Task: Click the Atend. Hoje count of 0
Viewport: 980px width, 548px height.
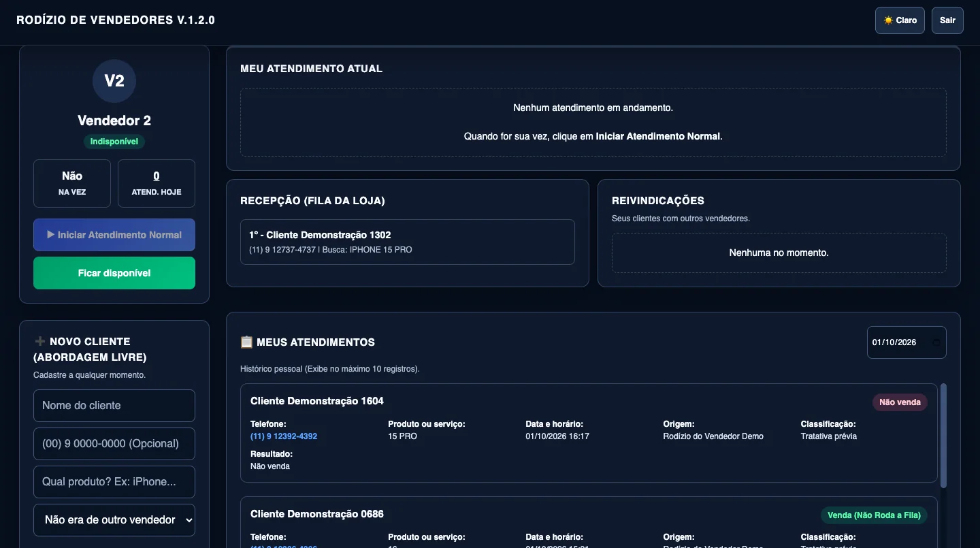Action: tap(157, 176)
